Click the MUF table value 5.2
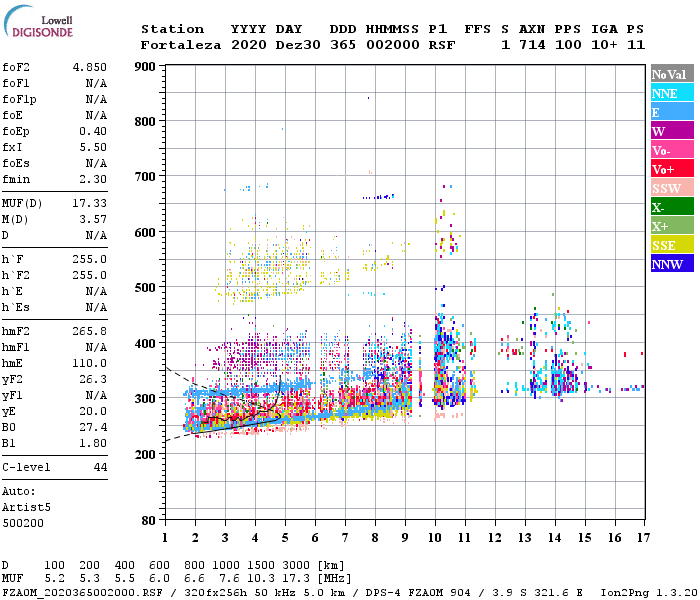The width and height of the screenshot is (700, 600). pyautogui.click(x=54, y=579)
